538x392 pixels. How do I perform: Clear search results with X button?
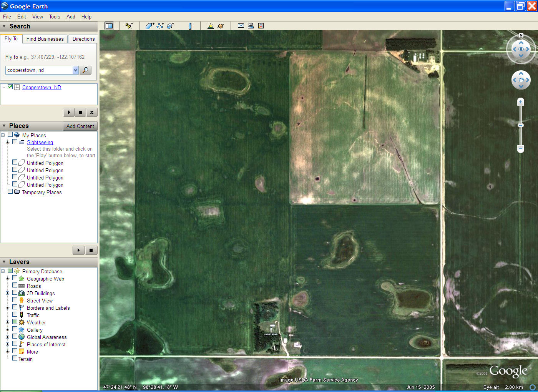(91, 112)
